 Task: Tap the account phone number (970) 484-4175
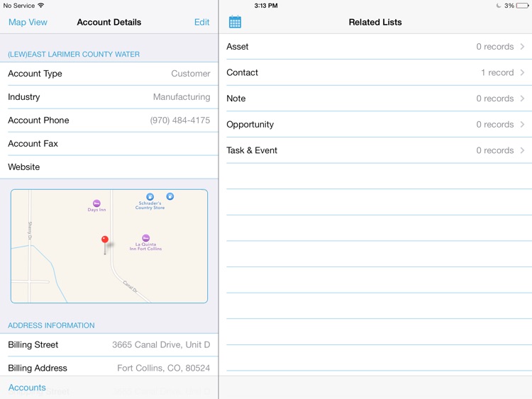pyautogui.click(x=180, y=120)
